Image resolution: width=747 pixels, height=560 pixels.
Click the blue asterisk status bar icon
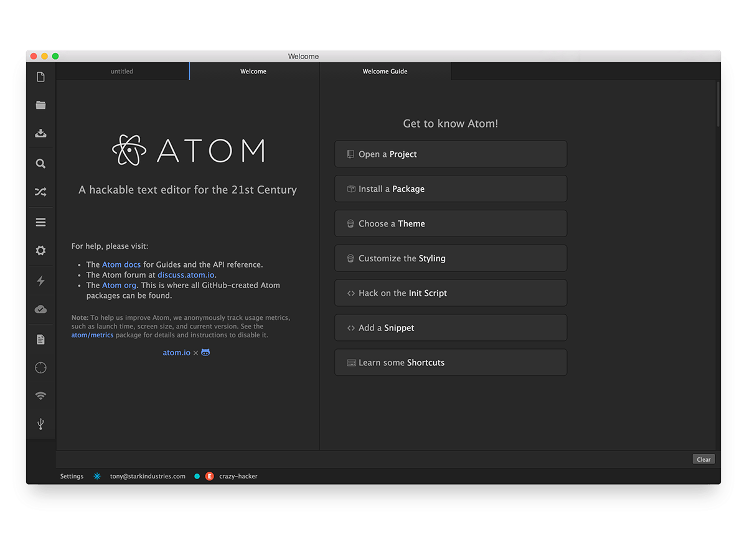click(96, 476)
